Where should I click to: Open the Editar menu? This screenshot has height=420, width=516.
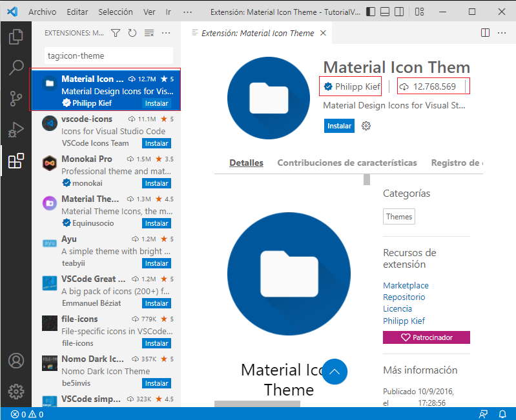click(77, 12)
